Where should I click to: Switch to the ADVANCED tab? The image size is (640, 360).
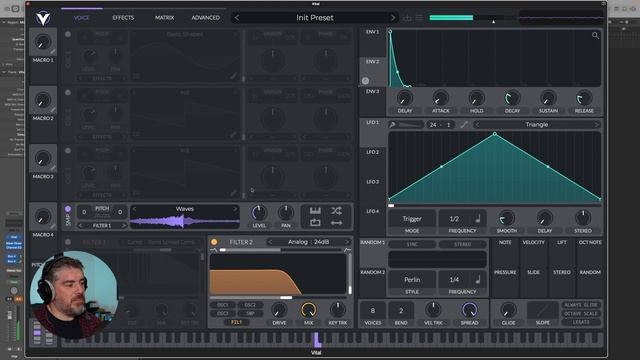pos(206,18)
